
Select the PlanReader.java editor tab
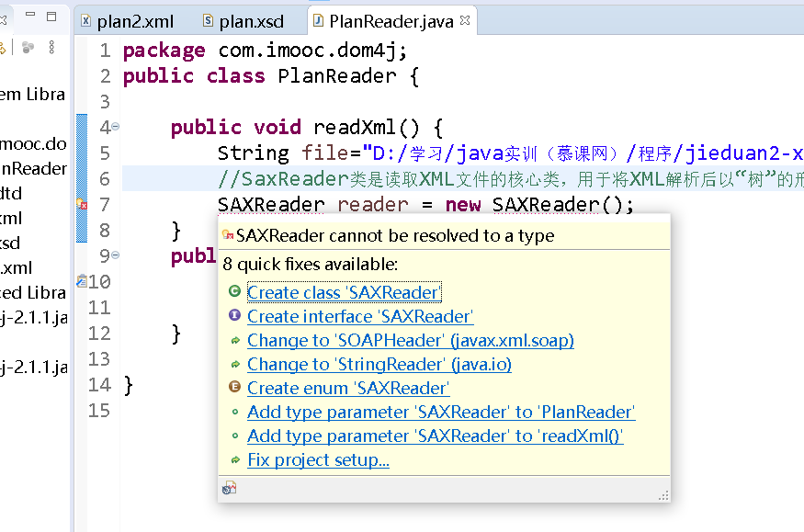[390, 21]
